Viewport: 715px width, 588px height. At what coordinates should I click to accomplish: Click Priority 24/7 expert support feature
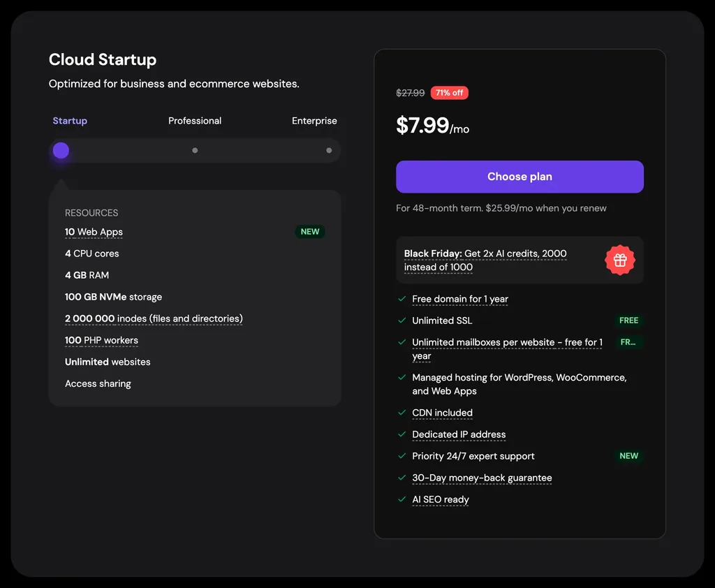(x=473, y=456)
